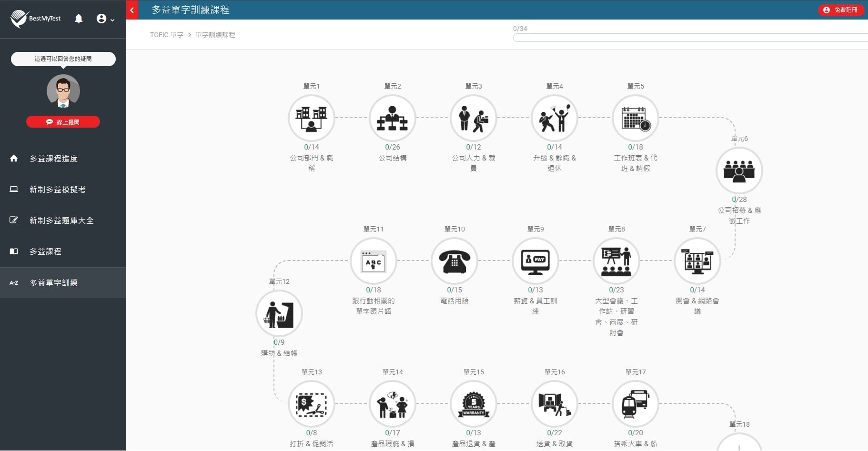Click 公司結構 unit title

[393, 158]
